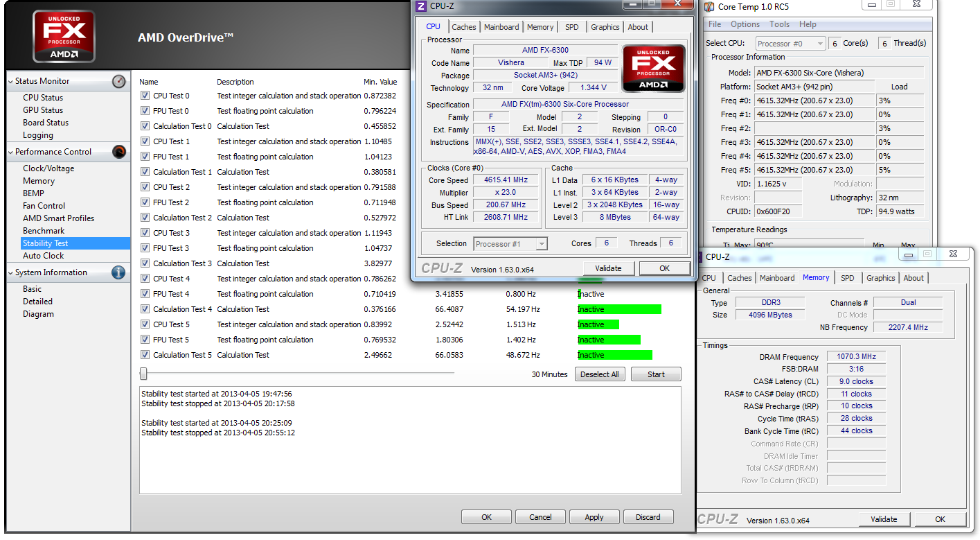Toggle the Calculation Test 3 checkbox
980x540 pixels.
click(x=145, y=263)
